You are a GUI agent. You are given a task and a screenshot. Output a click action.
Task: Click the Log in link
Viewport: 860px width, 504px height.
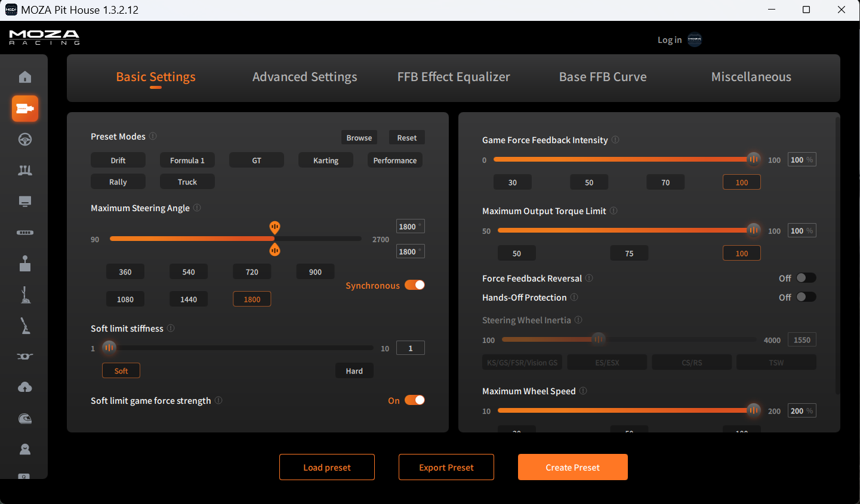(x=670, y=40)
